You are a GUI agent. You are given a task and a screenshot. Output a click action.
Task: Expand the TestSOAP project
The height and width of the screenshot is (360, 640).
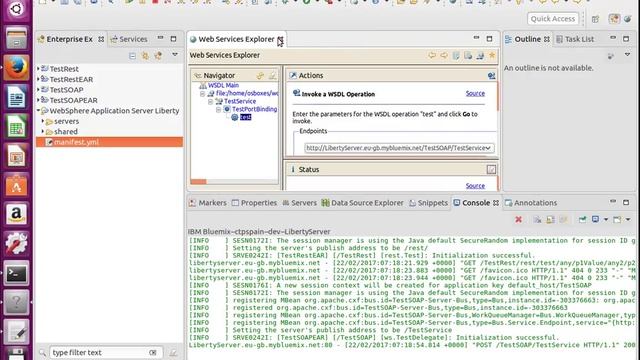click(x=38, y=89)
